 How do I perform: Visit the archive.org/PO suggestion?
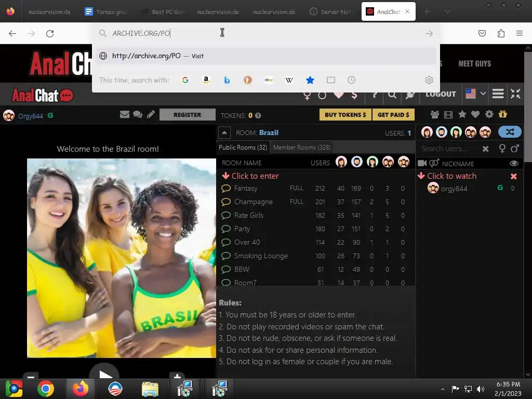point(265,56)
